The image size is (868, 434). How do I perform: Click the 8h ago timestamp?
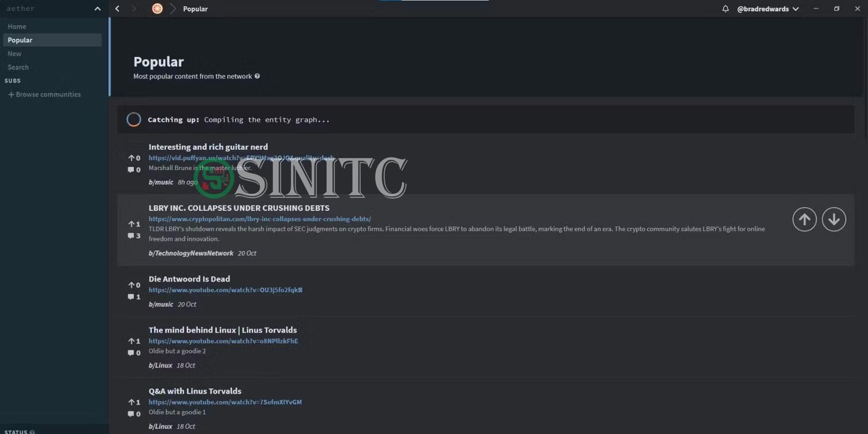point(187,182)
